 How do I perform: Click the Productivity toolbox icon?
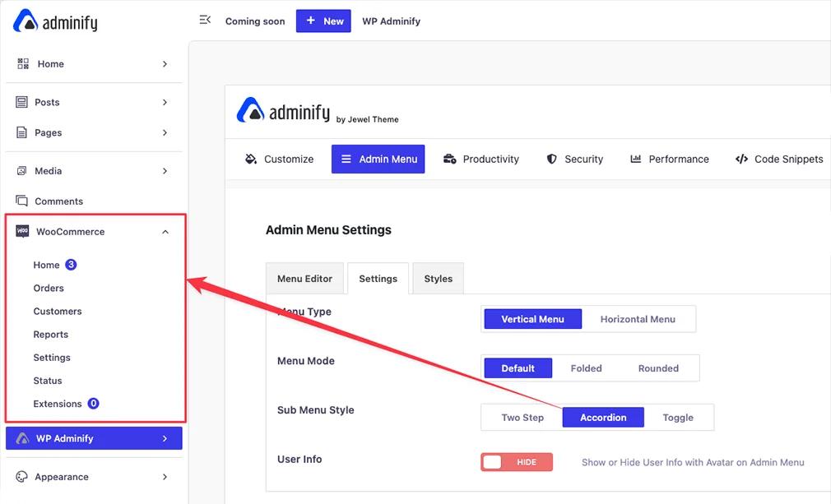[450, 159]
